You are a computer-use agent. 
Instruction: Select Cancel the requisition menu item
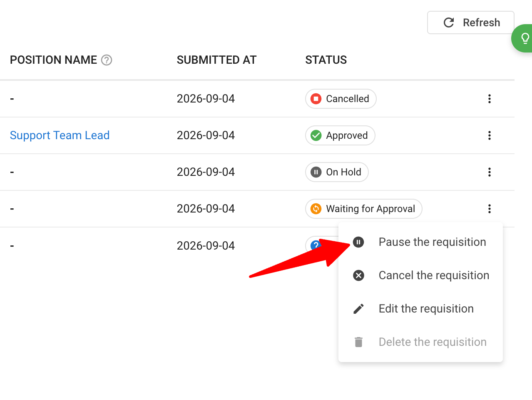[x=420, y=275]
